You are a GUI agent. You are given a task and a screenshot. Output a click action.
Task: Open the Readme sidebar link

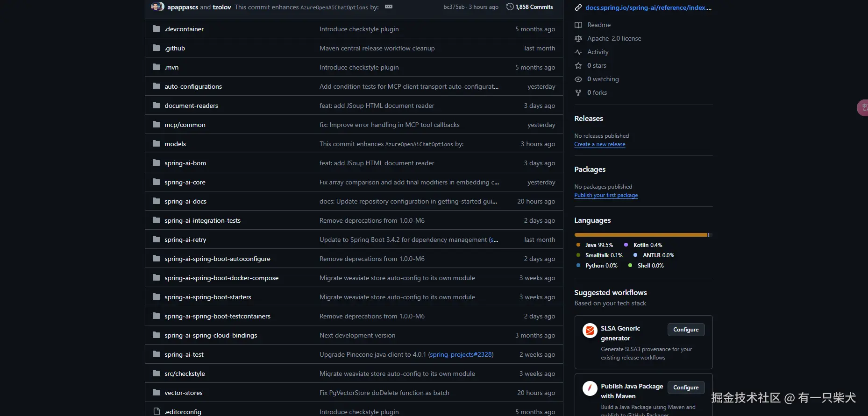(x=599, y=25)
